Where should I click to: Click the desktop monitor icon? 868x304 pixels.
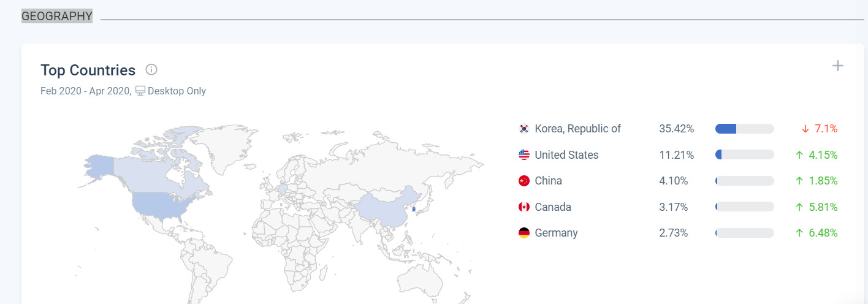click(x=140, y=91)
